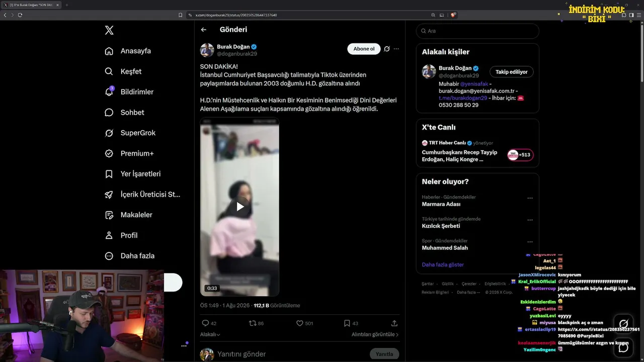Open Makaleler in the sidebar
The image size is (644, 362).
tap(128, 215)
